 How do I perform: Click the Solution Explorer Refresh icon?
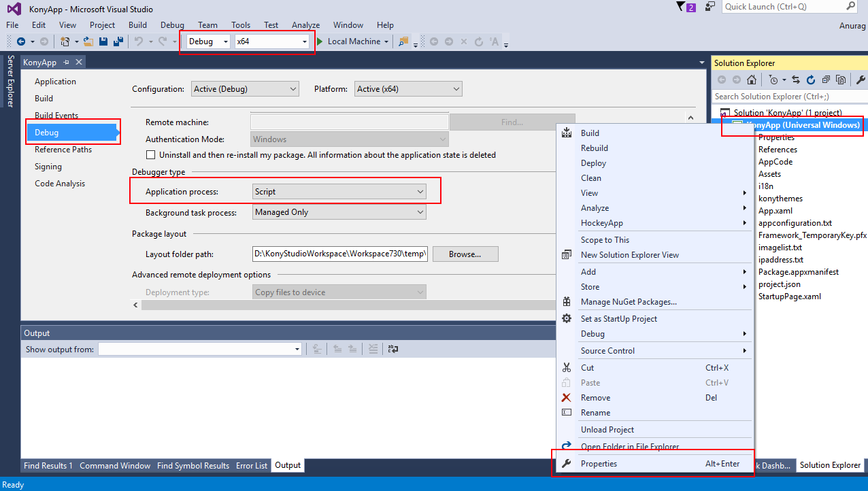tap(811, 80)
